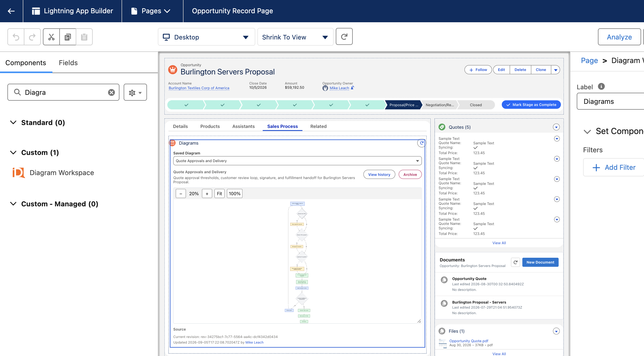Switch to the Components tab
644x356 pixels.
pos(26,63)
